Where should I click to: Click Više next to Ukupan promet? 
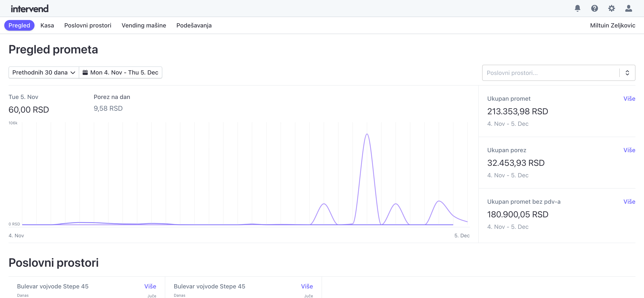tap(629, 98)
